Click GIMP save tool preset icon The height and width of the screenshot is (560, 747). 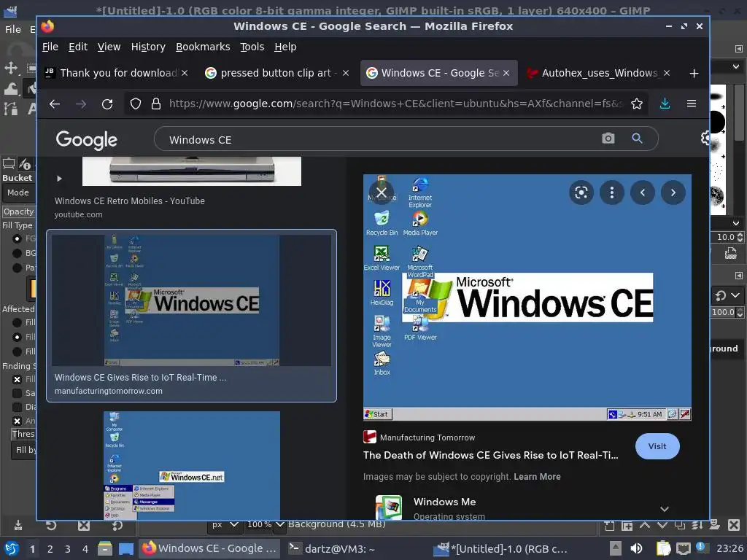coord(18,525)
